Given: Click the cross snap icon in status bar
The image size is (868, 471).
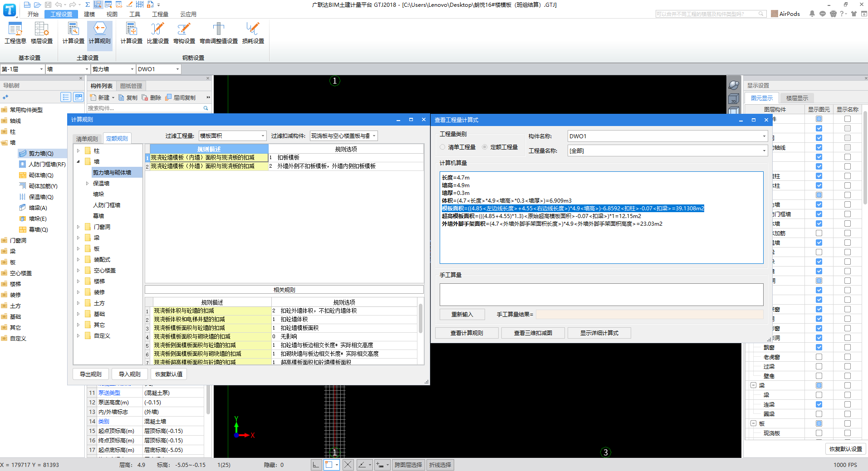Looking at the screenshot, I should click(348, 465).
